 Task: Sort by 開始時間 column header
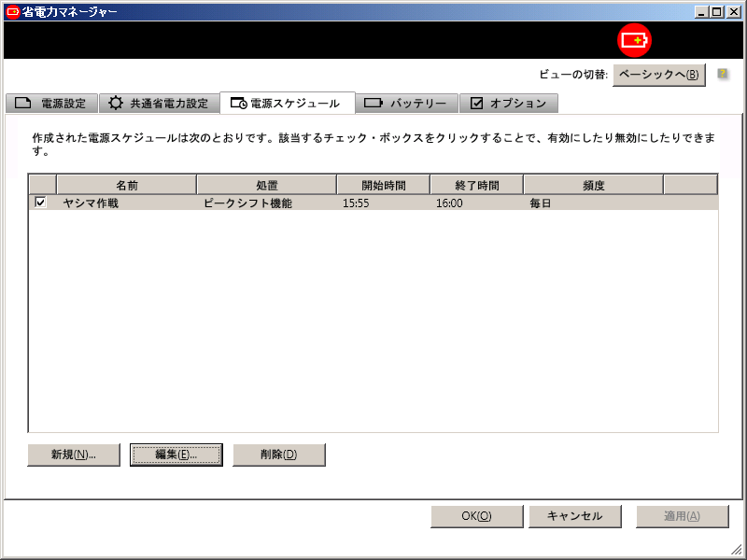tap(383, 185)
